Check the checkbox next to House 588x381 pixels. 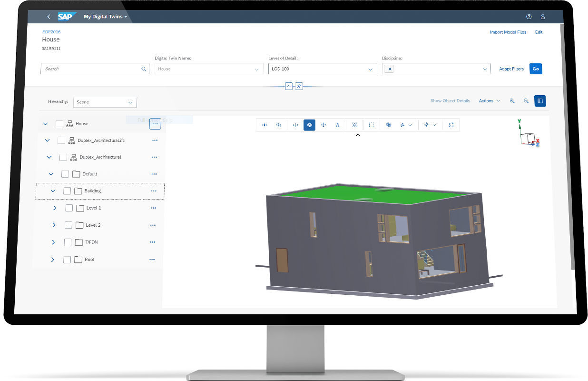(x=59, y=123)
